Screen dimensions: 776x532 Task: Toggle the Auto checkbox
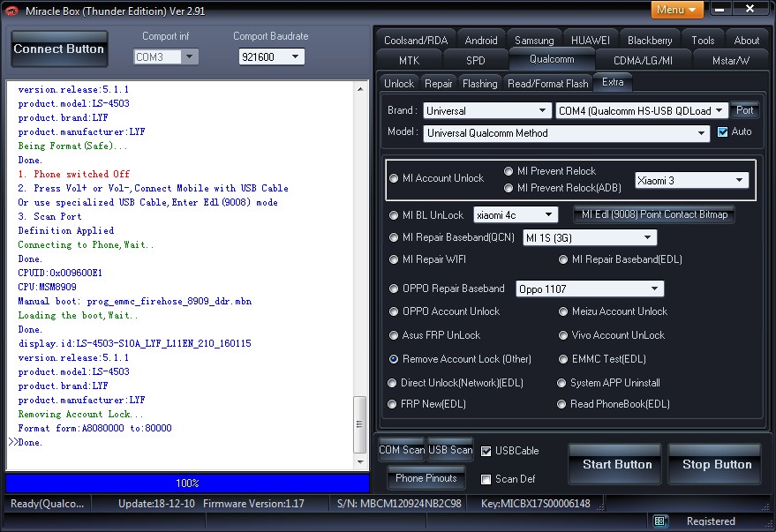tap(722, 132)
